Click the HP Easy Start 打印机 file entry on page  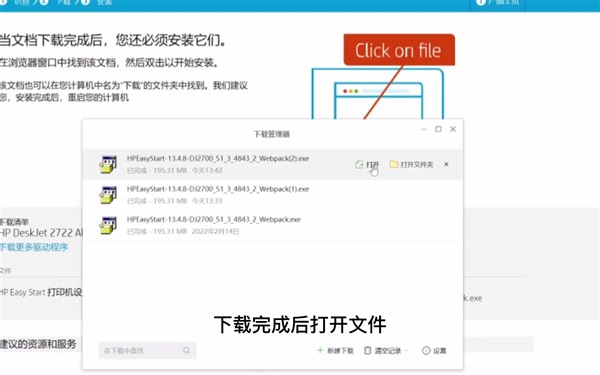pos(41,292)
